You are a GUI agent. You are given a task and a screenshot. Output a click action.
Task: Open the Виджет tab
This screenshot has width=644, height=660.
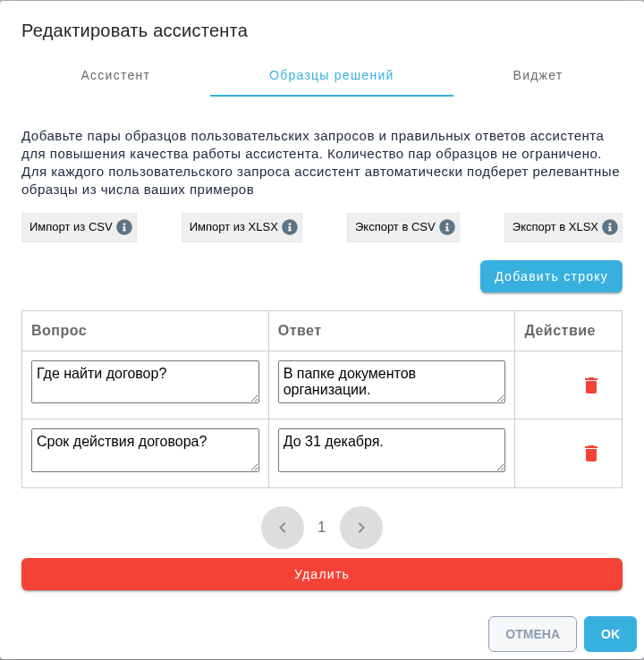538,75
